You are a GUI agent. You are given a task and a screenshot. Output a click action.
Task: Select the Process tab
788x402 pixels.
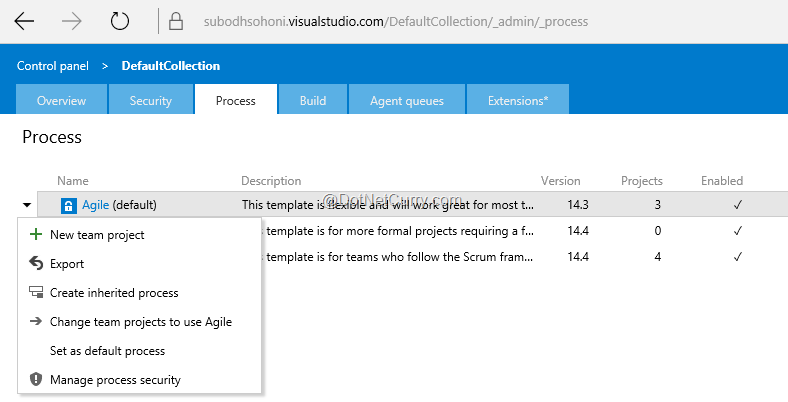click(236, 99)
